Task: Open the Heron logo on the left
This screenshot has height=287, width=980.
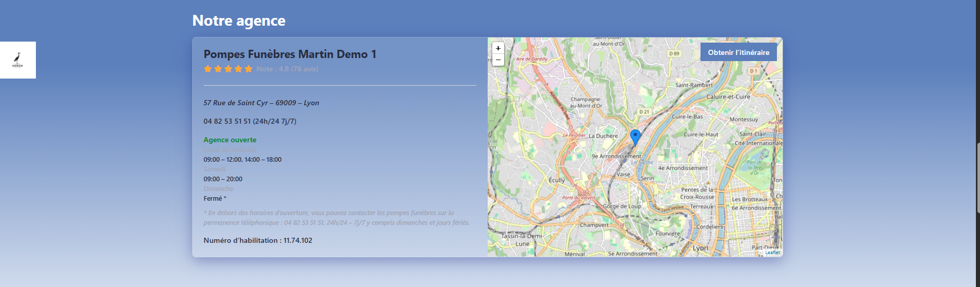Action: point(17,60)
